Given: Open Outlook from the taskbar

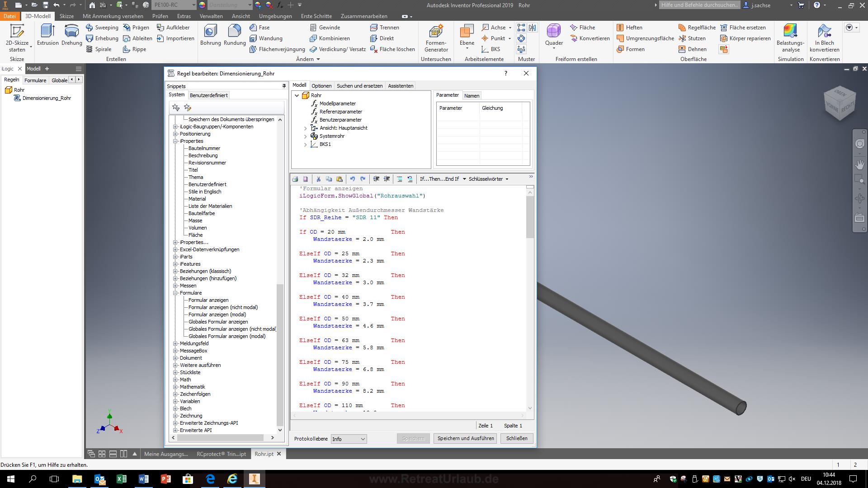Looking at the screenshot, I should 100,479.
